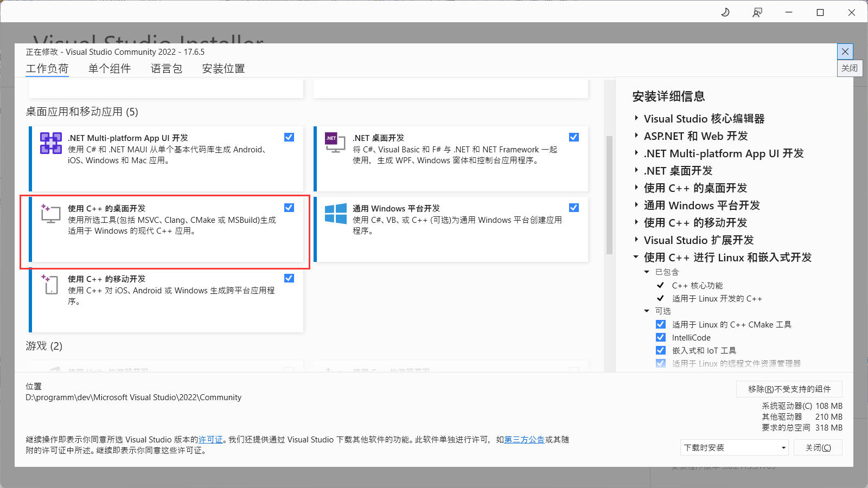Select 适用于 Linux 开发的 C++ item
868x488 pixels.
pyautogui.click(x=717, y=298)
